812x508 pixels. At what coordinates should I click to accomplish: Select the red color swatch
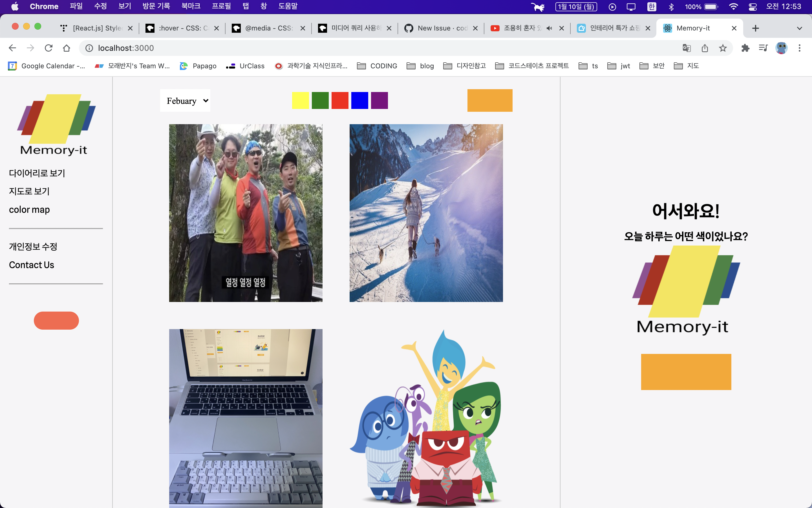(340, 100)
